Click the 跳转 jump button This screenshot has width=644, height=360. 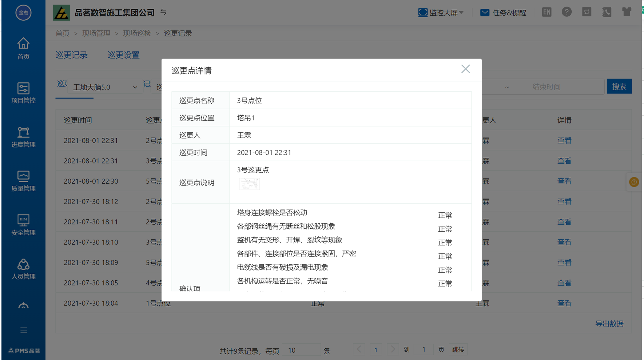coord(458,350)
